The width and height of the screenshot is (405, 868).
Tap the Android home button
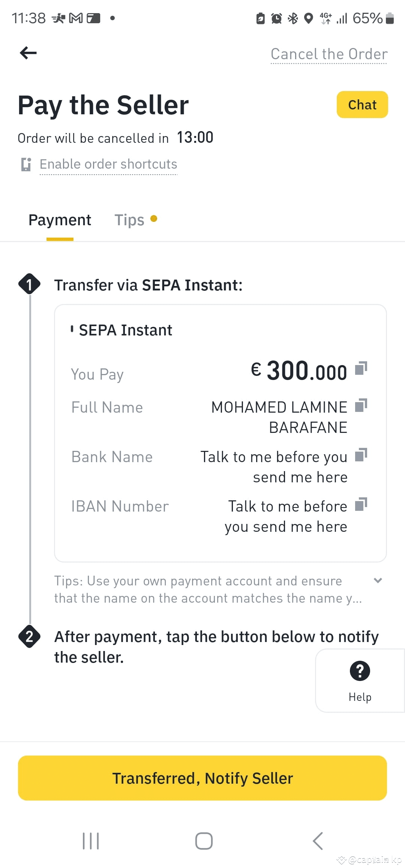click(204, 841)
